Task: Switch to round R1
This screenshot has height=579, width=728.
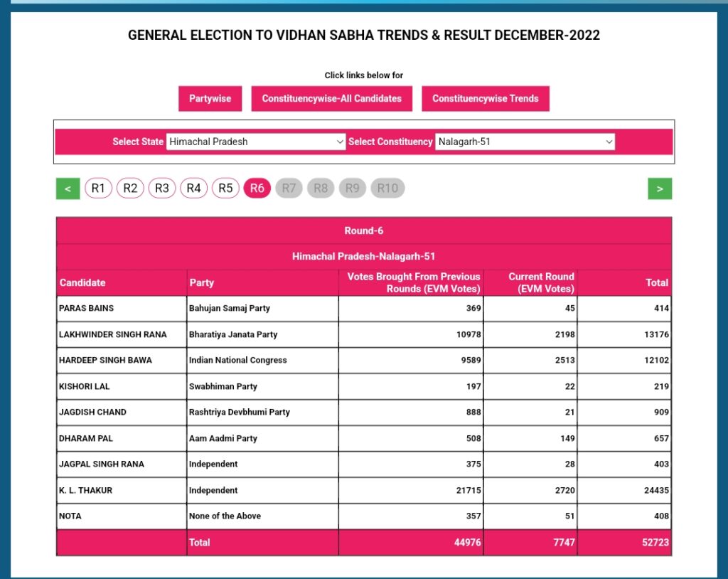Action: pyautogui.click(x=98, y=188)
